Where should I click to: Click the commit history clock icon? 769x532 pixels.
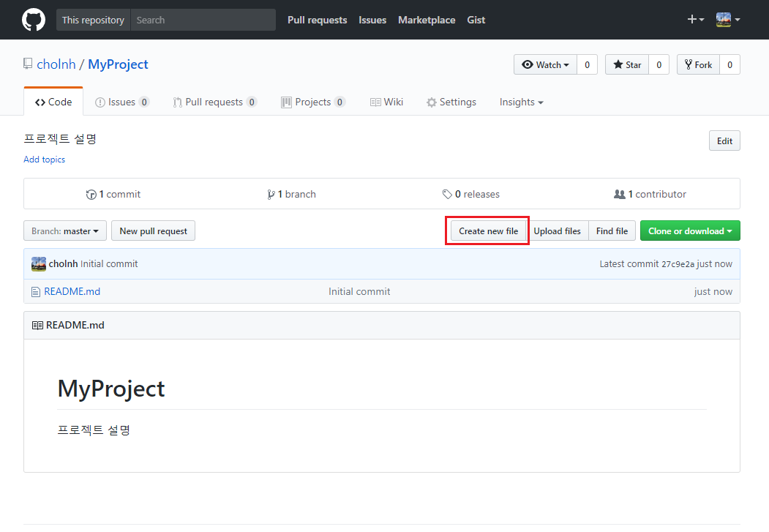[x=91, y=195]
